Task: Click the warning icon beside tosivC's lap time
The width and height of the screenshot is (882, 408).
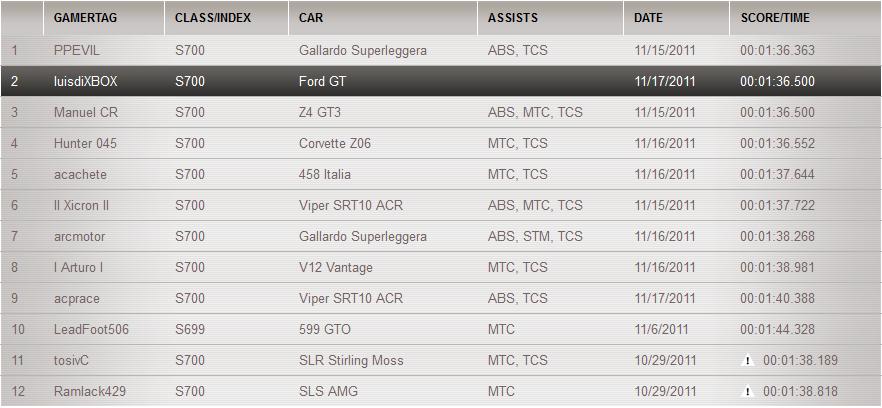Action: pyautogui.click(x=747, y=361)
